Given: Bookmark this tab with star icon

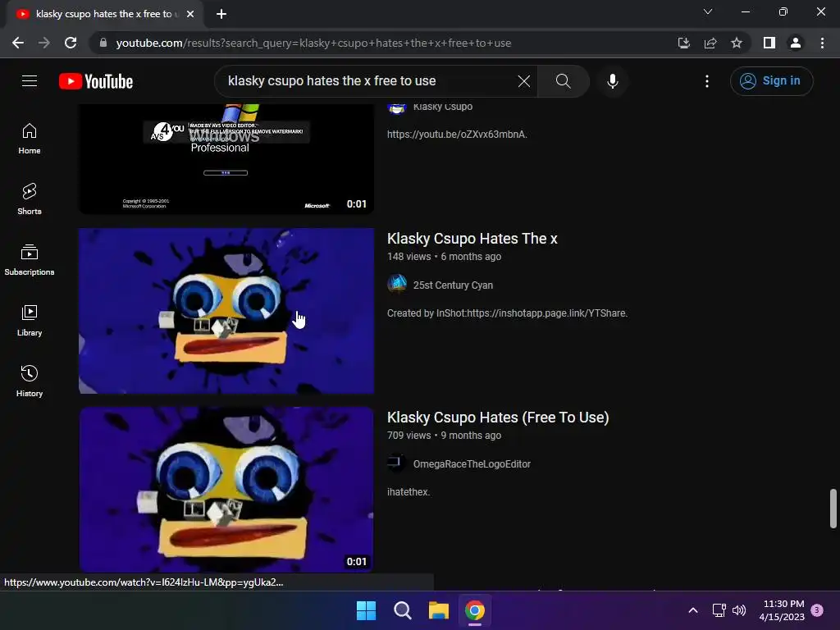Looking at the screenshot, I should pyautogui.click(x=737, y=43).
